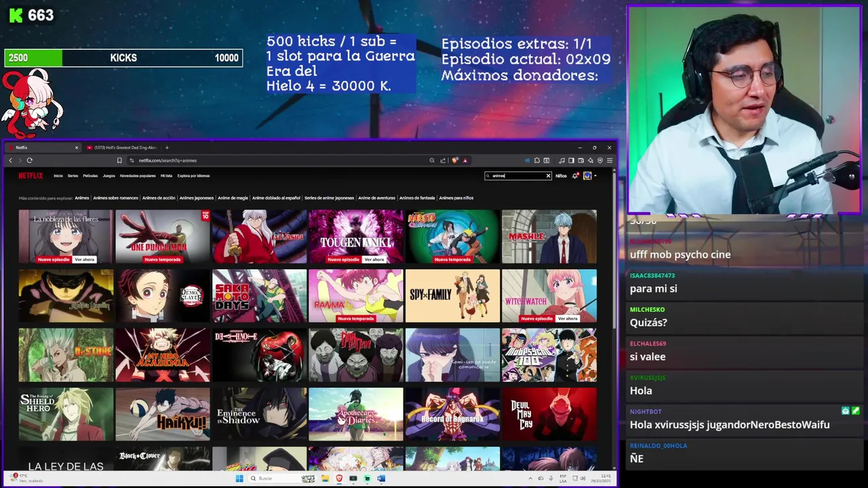The image size is (868, 488).
Task: Click Ver ahora on Tougen Anki
Action: coord(374,260)
